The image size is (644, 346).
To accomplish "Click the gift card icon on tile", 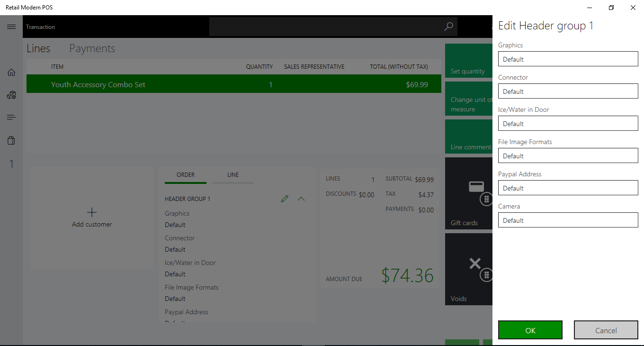I will pyautogui.click(x=476, y=186).
